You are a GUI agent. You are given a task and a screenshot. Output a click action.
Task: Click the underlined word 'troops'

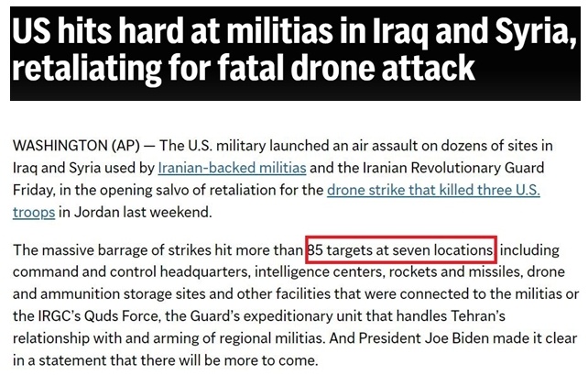[34, 213]
